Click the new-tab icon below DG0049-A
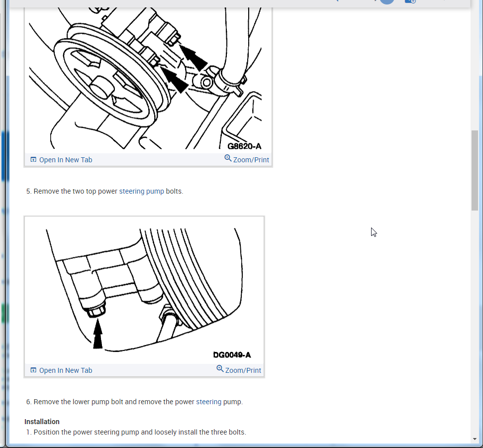 pos(33,370)
